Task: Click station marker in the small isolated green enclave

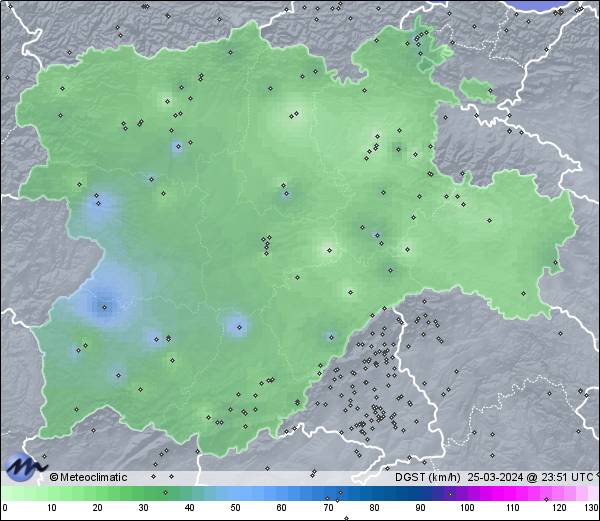Action: tap(490, 91)
